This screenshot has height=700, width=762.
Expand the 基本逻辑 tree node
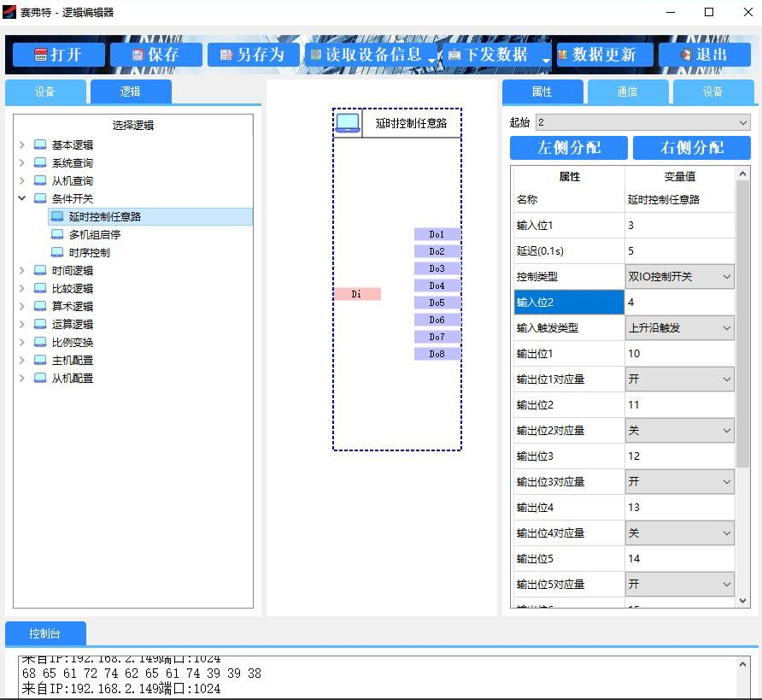22,145
